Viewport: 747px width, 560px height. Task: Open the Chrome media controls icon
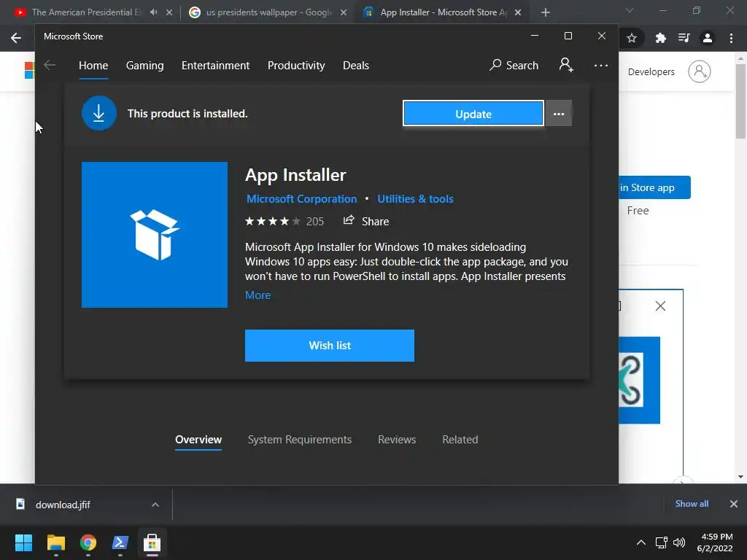tap(684, 38)
